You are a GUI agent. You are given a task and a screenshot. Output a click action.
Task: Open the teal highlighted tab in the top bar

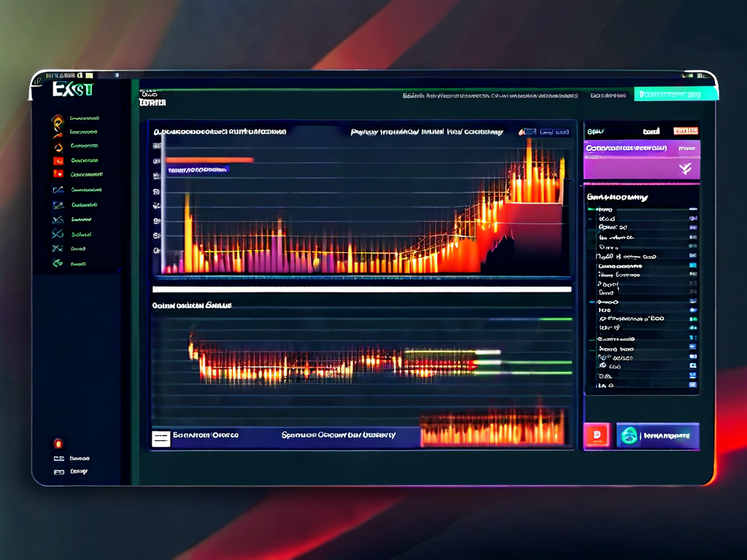click(676, 94)
